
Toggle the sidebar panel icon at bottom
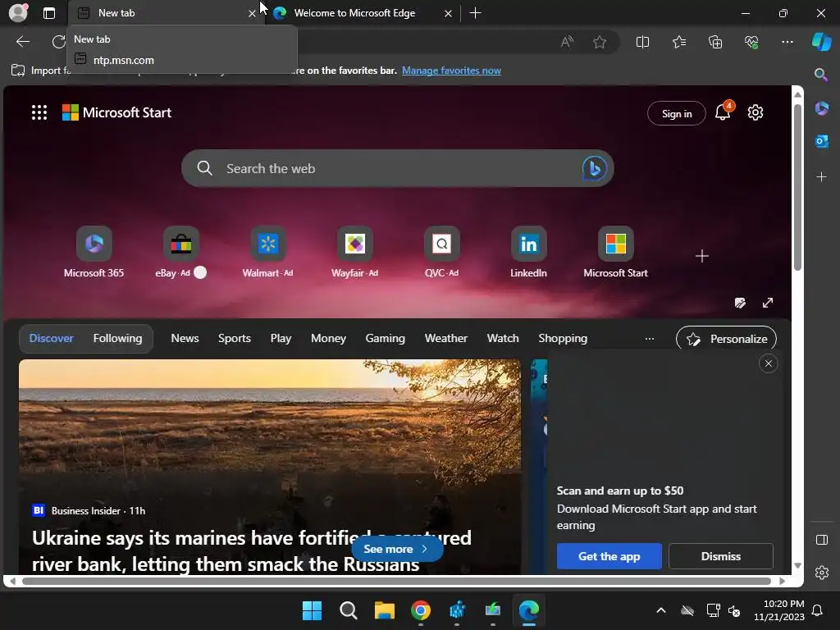[x=821, y=540]
